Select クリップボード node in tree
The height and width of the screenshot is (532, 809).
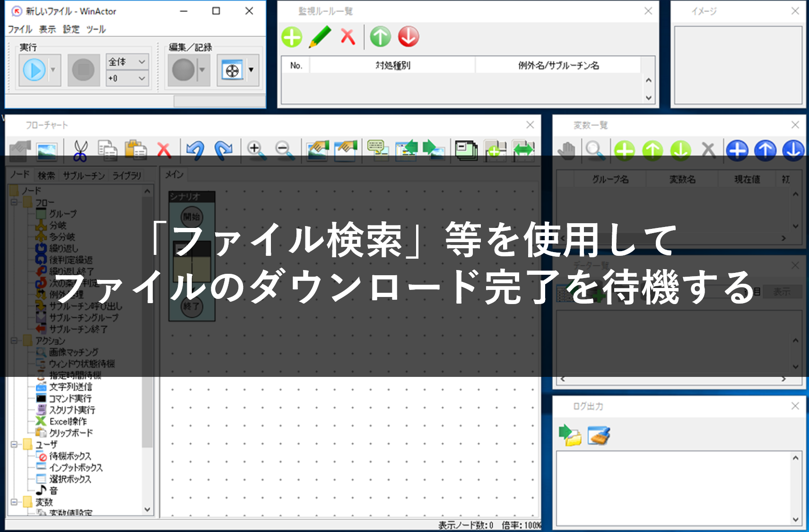71,433
